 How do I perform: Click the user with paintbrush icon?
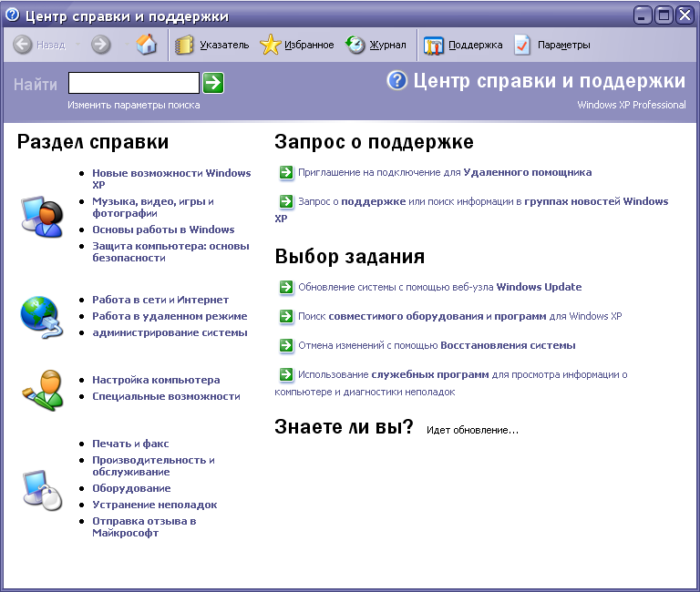[43, 390]
